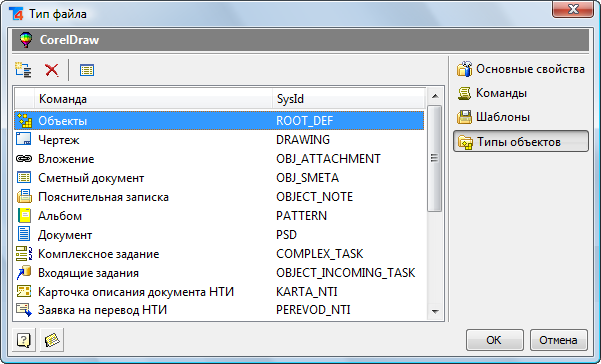Click the list properties toolbar icon
The width and height of the screenshot is (601, 364).
coord(87,70)
